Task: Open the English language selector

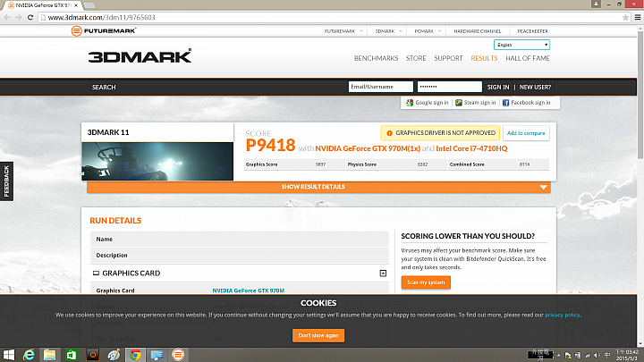Action: (521, 45)
